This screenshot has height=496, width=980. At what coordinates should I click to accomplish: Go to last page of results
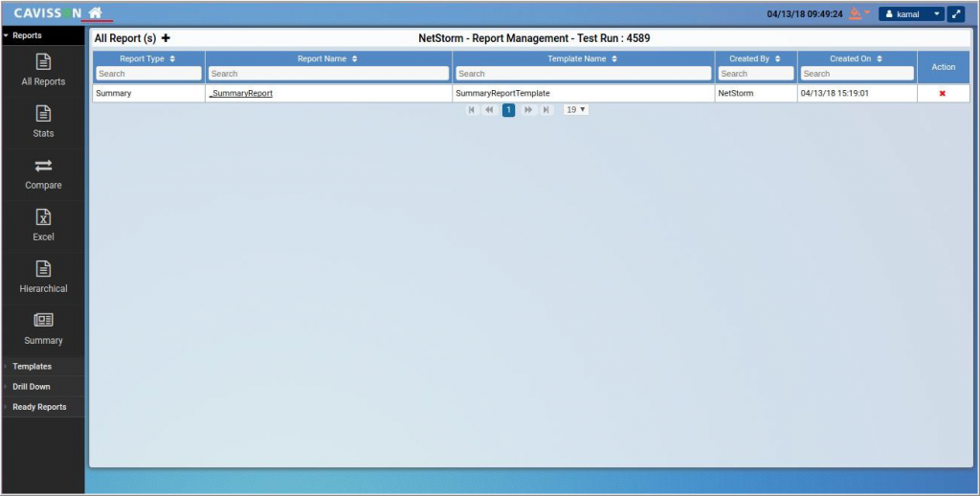coord(546,110)
